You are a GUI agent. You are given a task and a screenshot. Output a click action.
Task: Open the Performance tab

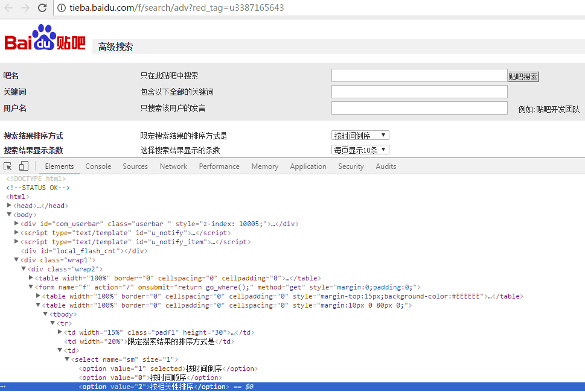tap(219, 166)
